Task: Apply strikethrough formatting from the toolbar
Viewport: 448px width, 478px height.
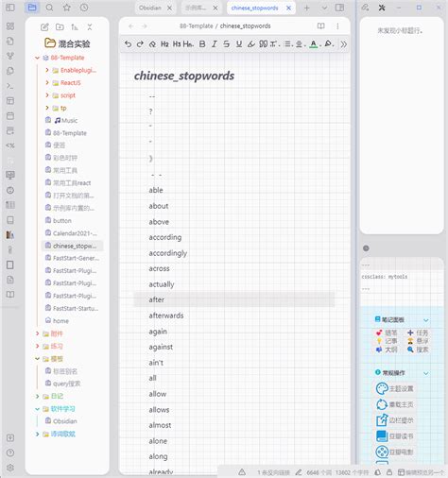Action: (x=226, y=44)
